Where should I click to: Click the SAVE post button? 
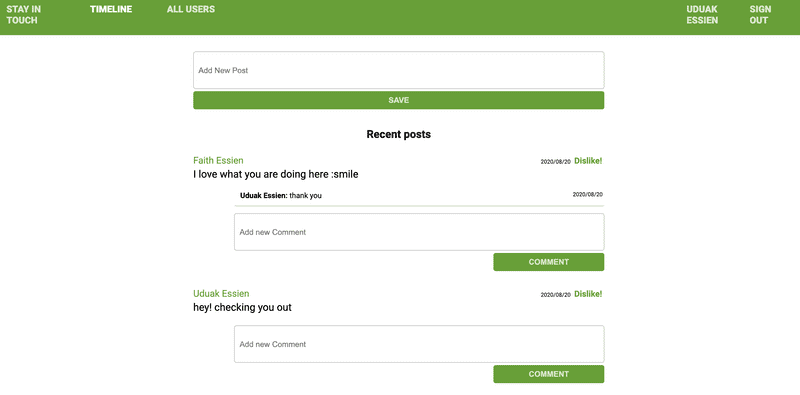[x=398, y=100]
